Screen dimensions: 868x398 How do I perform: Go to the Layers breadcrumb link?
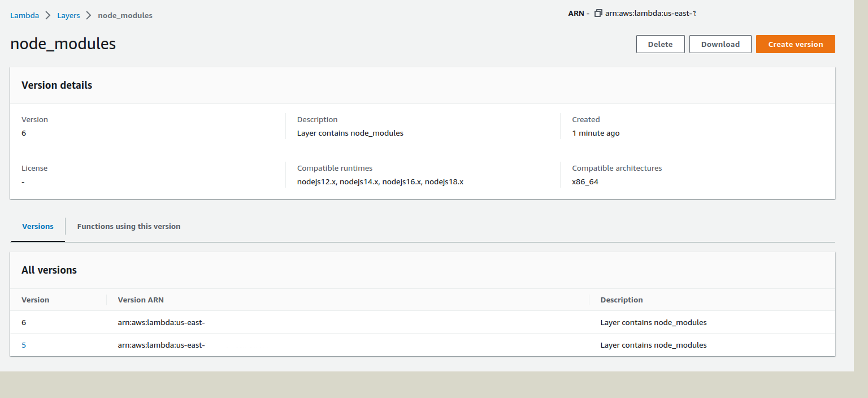pos(68,15)
